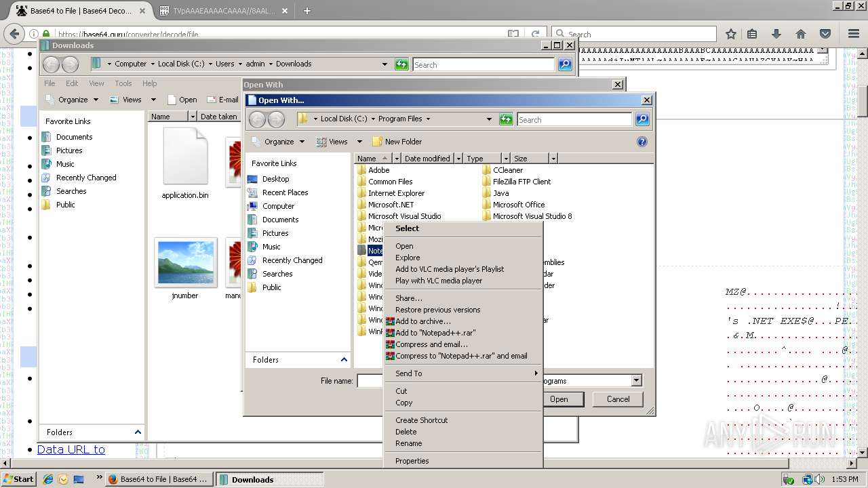Open Internet Explorer quick launch icon
Image resolution: width=868 pixels, height=488 pixels.
click(48, 479)
